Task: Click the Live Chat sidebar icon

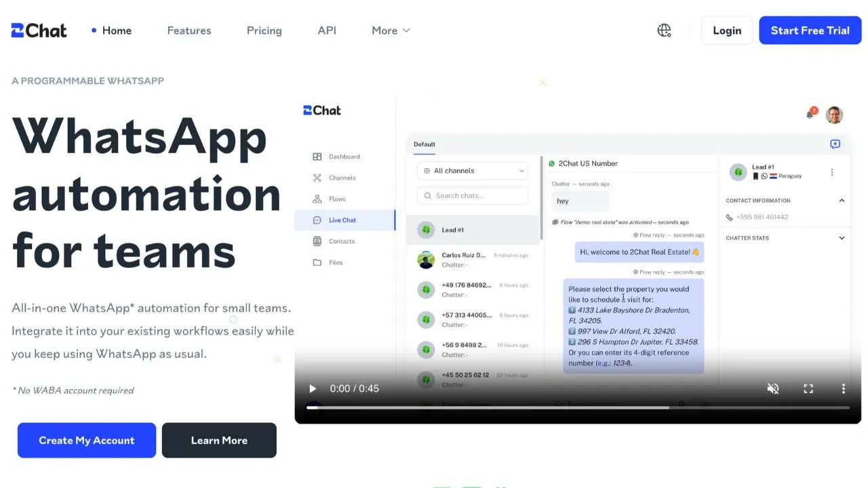Action: [317, 220]
